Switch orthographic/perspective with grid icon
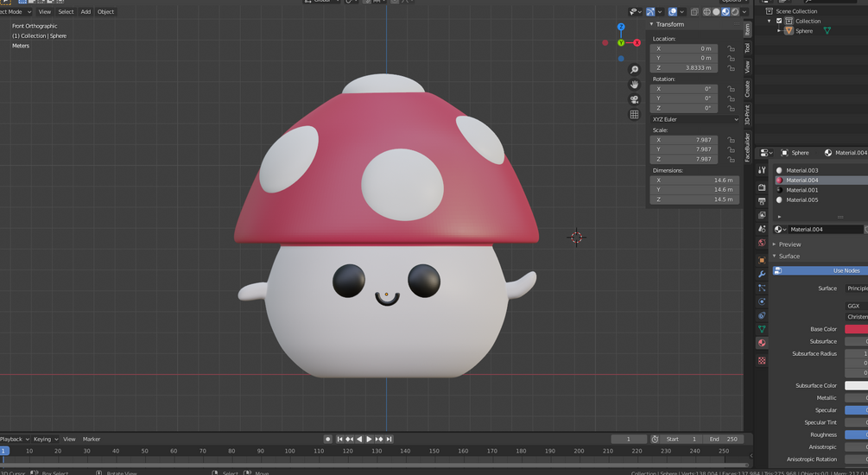868x475 pixels. (x=634, y=114)
